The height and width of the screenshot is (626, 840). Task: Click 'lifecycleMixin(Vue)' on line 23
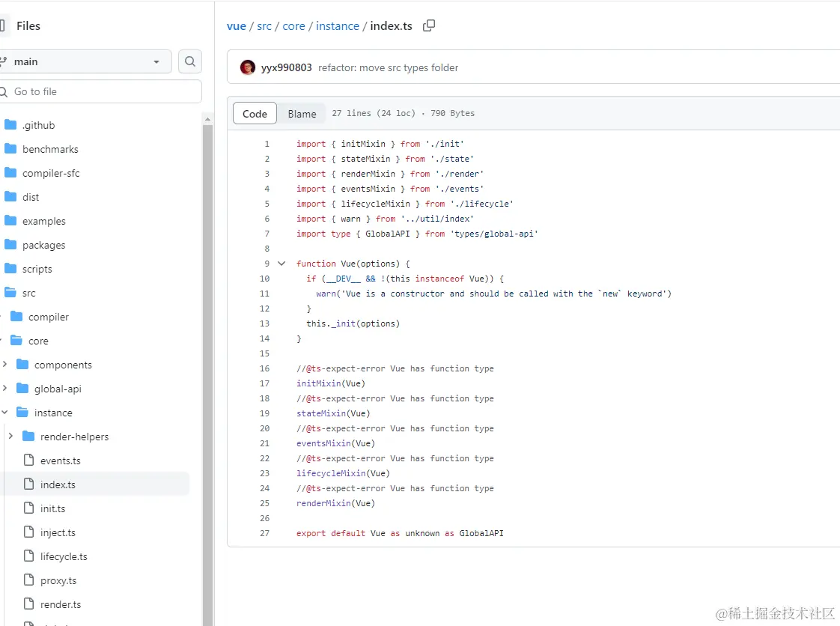click(343, 474)
